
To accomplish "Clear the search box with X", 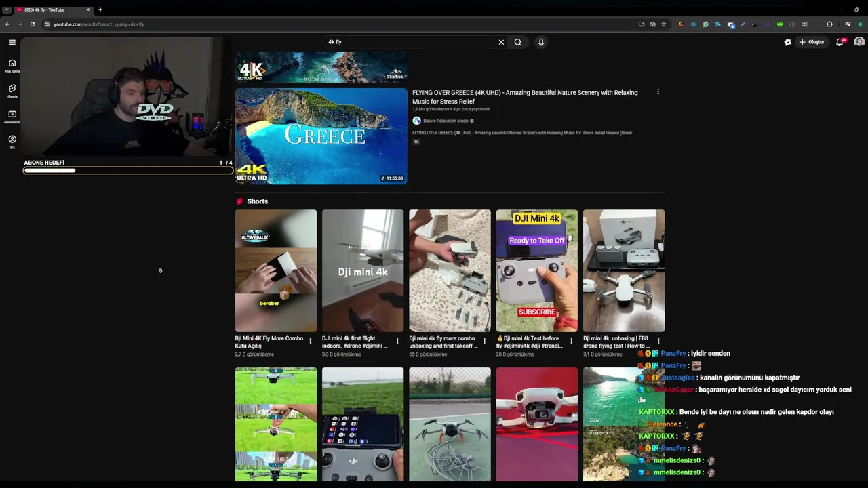I will point(501,42).
